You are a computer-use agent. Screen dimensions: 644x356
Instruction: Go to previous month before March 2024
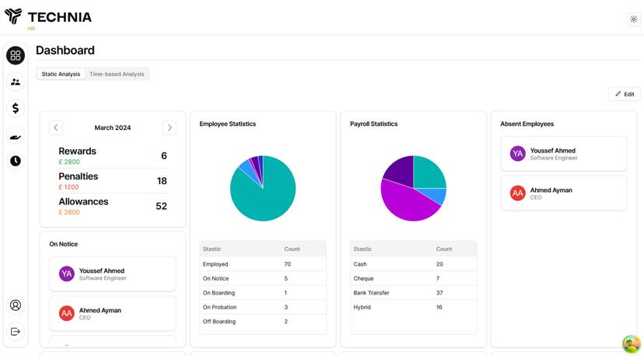pos(56,127)
